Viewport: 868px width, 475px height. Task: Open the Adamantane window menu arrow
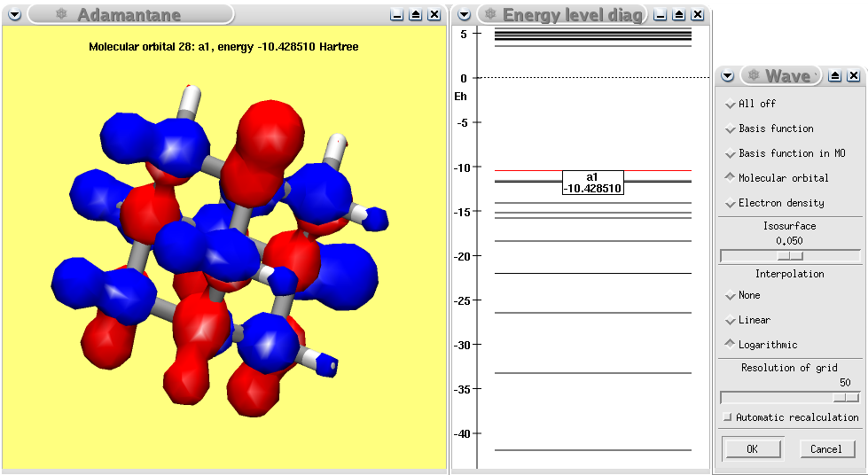click(x=13, y=14)
